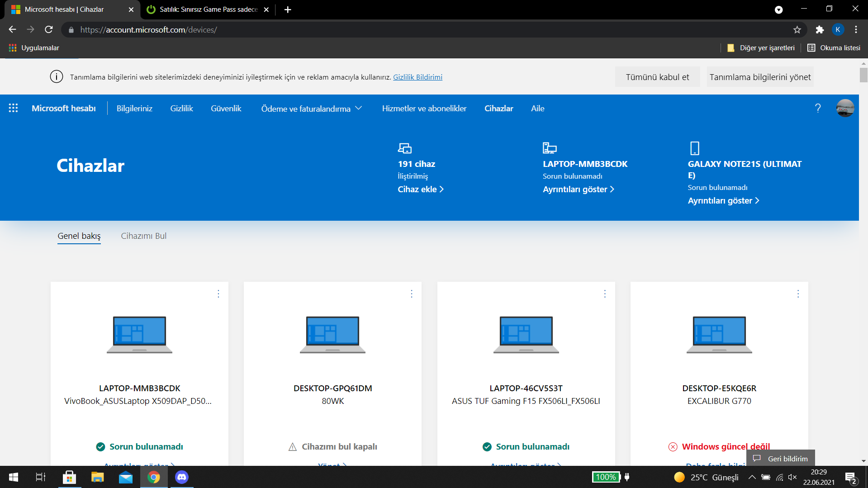This screenshot has width=868, height=488.
Task: Open more options for LAPTOP-46CV5S3T card
Action: click(x=605, y=294)
